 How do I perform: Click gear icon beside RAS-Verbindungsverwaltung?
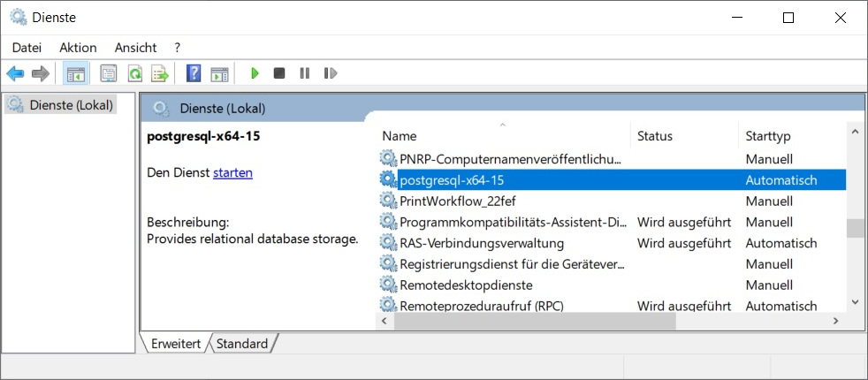tap(388, 242)
